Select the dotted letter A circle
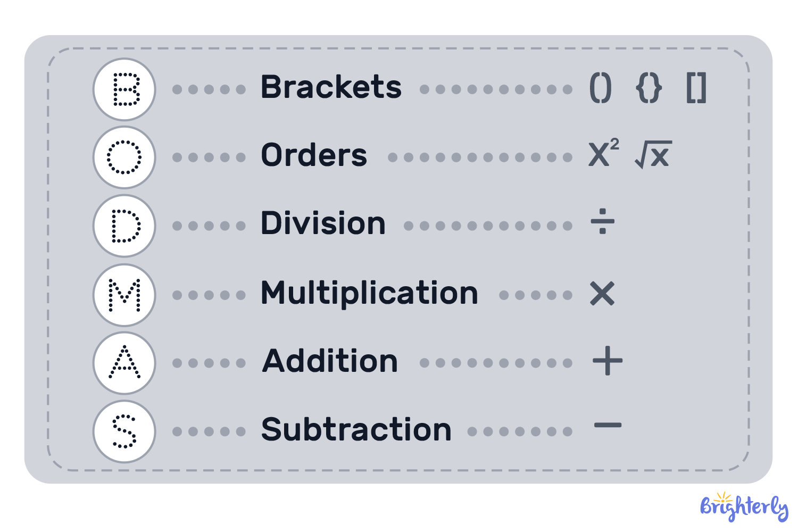This screenshot has width=798, height=532. [x=124, y=363]
